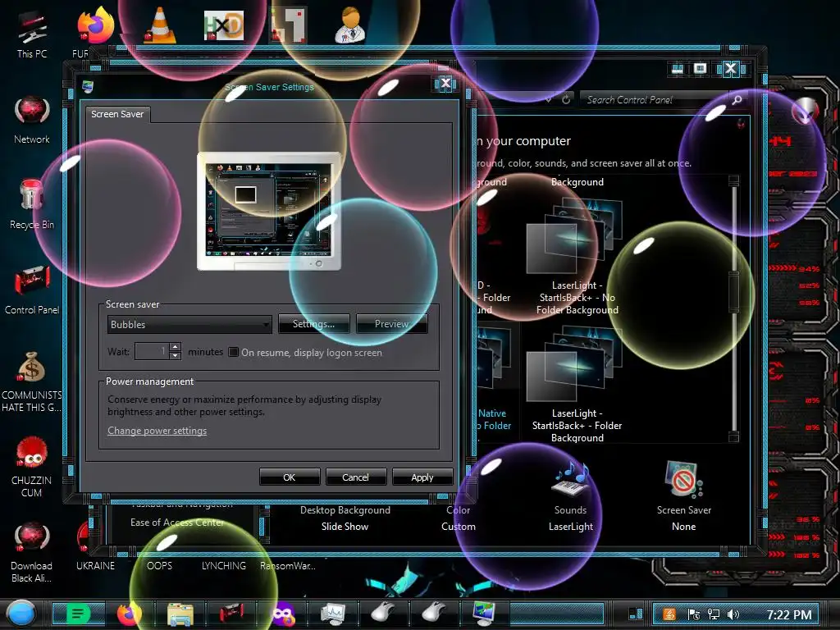Open the Bubbles screen saver dropdown
Image resolution: width=840 pixels, height=630 pixels.
pos(189,324)
